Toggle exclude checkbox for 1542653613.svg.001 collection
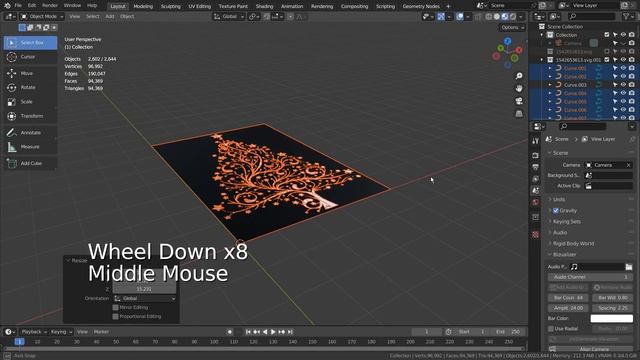Image resolution: width=640 pixels, height=360 pixels. [607, 60]
